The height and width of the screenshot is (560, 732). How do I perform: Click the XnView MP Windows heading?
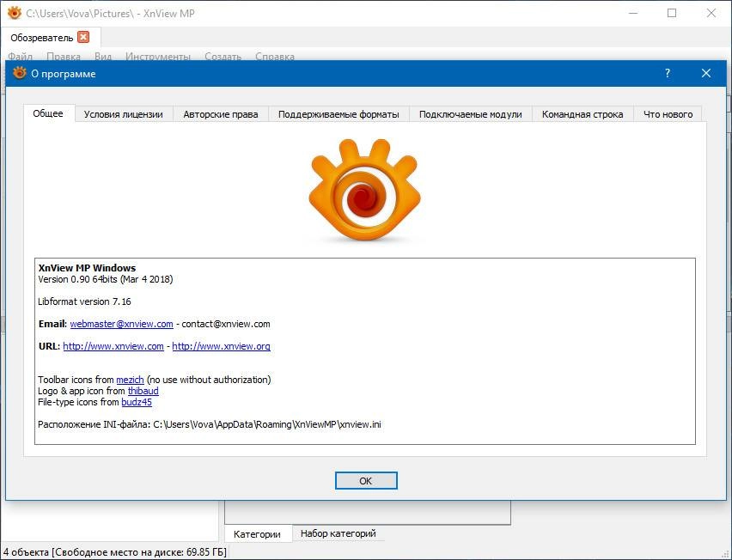click(x=87, y=268)
